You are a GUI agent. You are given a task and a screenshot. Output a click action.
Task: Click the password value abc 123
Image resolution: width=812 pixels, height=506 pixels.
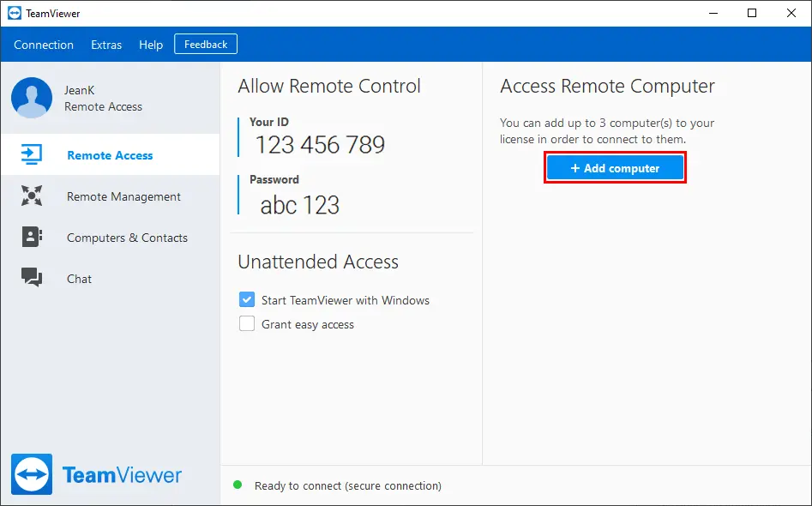[x=300, y=205]
